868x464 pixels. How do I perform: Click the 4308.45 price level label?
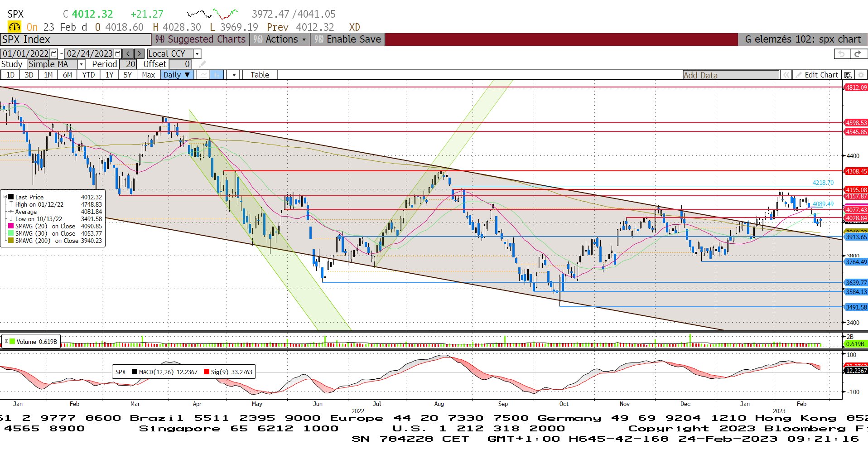click(856, 171)
